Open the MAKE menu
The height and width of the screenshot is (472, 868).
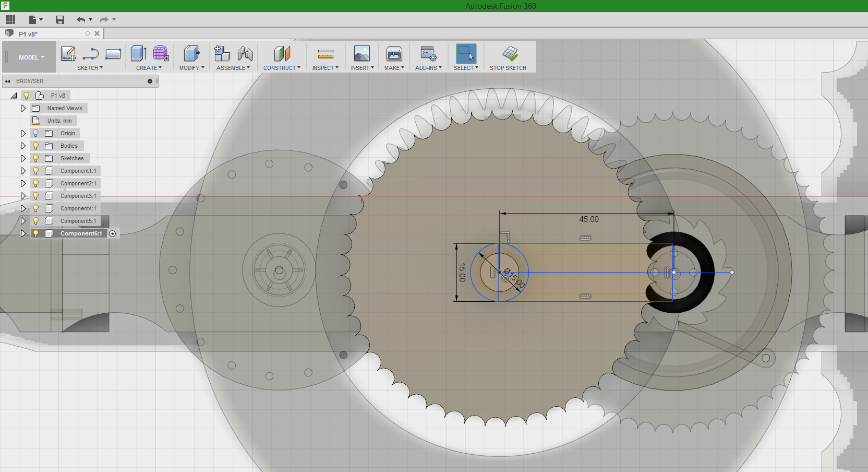point(394,68)
